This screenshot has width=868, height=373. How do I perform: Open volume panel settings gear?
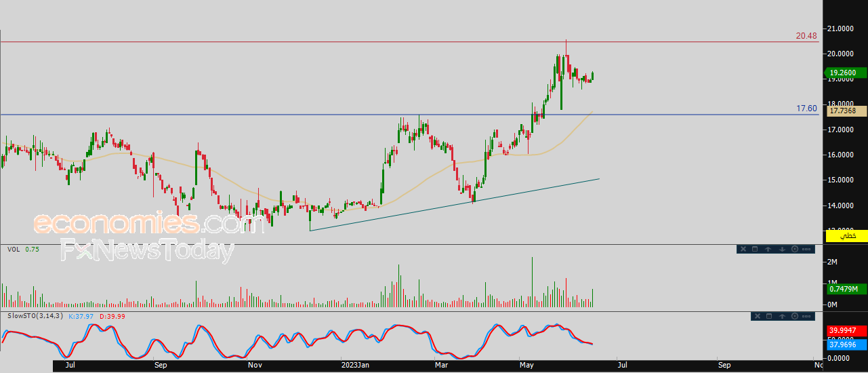point(794,249)
